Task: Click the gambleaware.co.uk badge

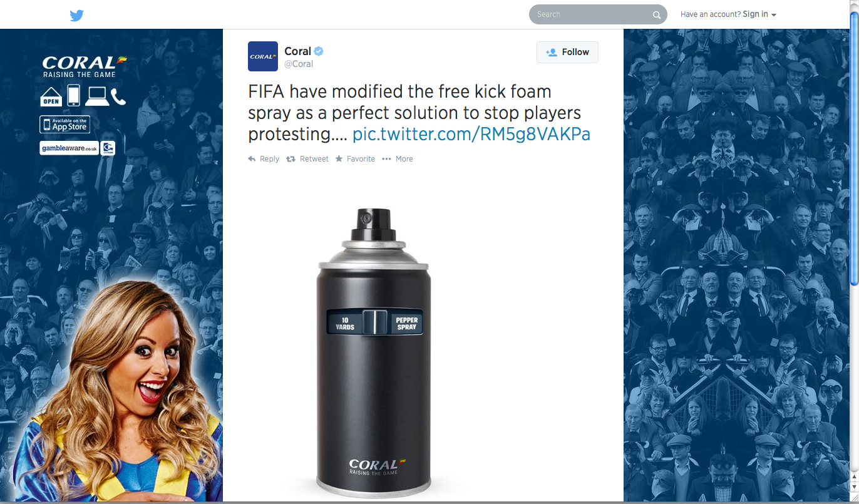Action: coord(69,148)
